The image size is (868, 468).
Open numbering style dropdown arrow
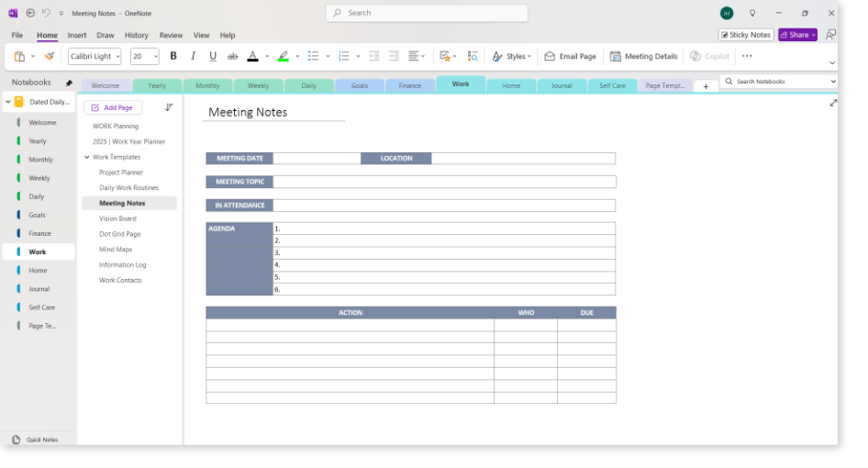[358, 57]
